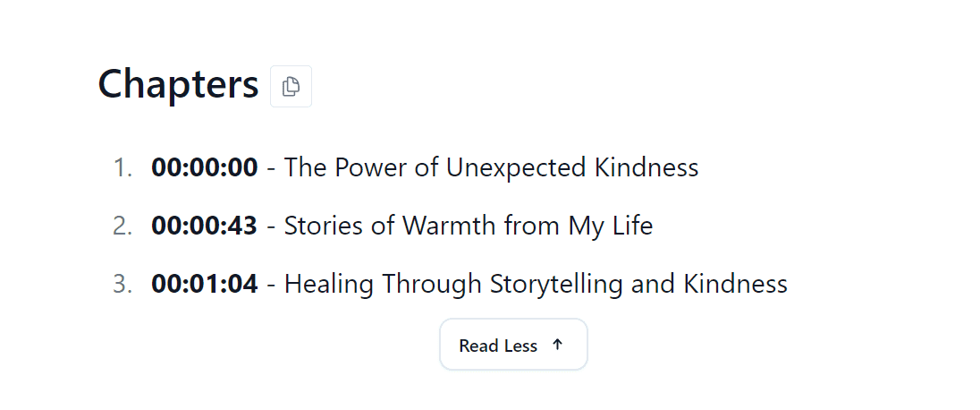
Task: Jump to timestamp 00:00:00
Action: coord(205,167)
